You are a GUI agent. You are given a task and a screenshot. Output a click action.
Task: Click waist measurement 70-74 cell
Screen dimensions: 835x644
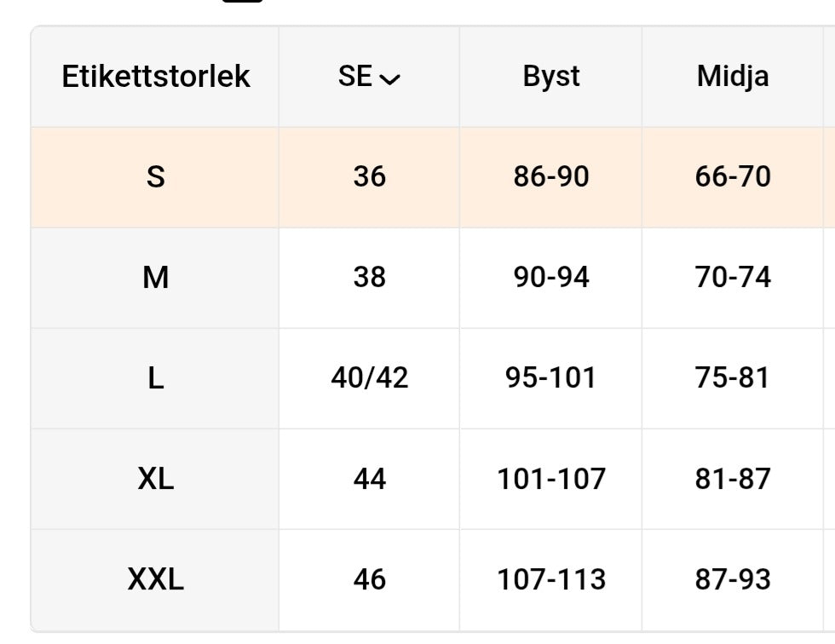click(733, 278)
